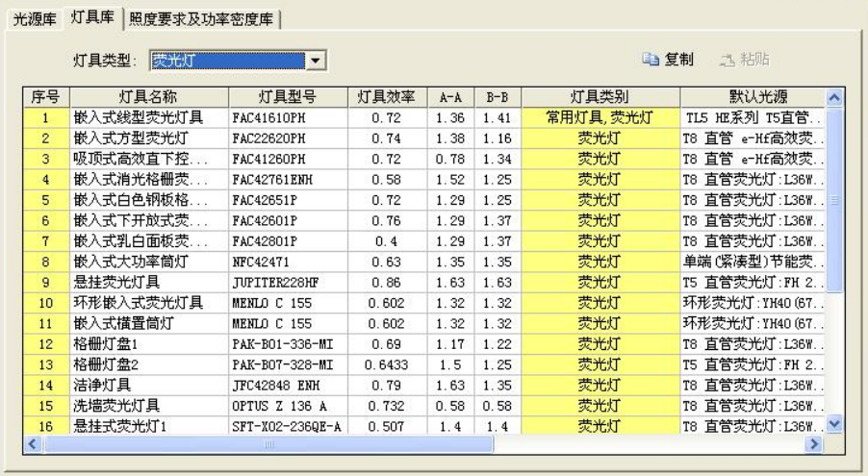
Task: Click the PAK-B01-336-MI model cell
Action: 288,344
